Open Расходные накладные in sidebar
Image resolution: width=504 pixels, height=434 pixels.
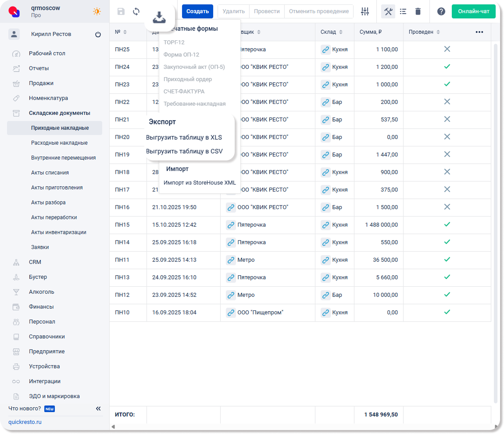point(59,143)
